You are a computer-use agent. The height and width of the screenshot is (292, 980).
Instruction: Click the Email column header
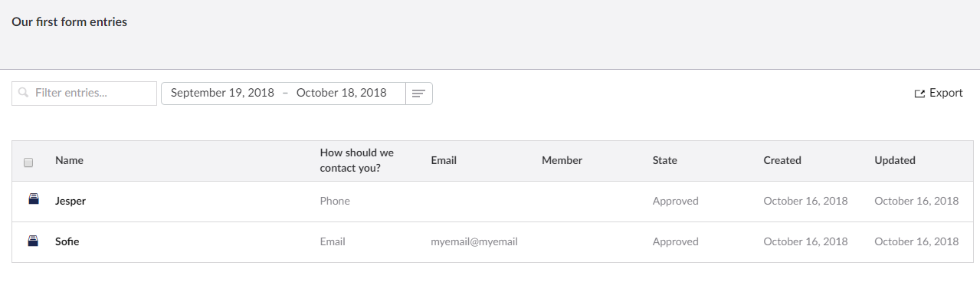pyautogui.click(x=444, y=160)
